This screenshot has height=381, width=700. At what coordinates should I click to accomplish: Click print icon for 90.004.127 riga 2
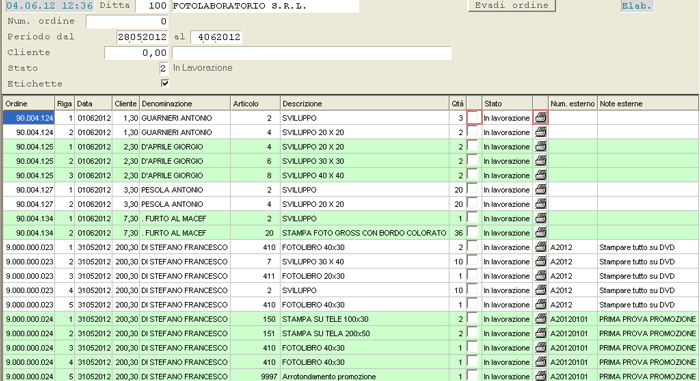(541, 204)
